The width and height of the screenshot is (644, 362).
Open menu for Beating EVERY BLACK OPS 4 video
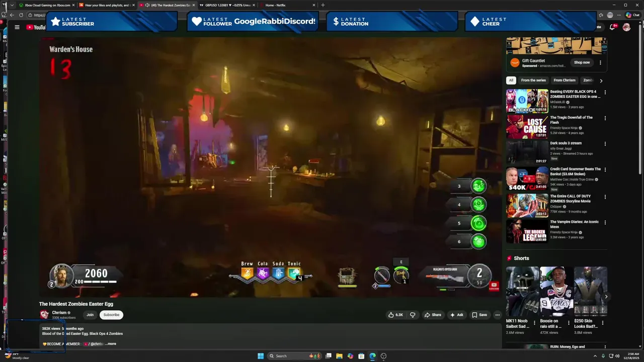pyautogui.click(x=605, y=93)
